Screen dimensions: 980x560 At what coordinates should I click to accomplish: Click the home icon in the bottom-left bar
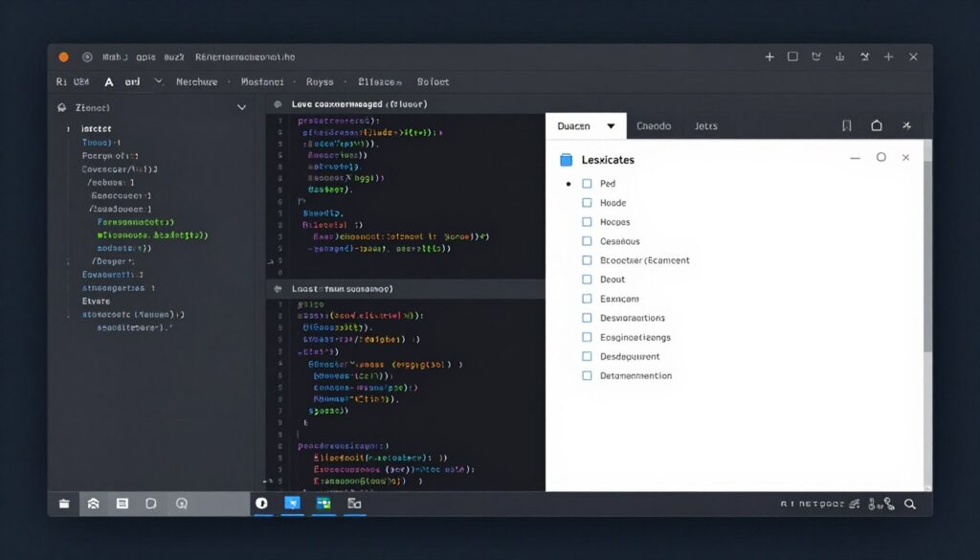point(93,504)
